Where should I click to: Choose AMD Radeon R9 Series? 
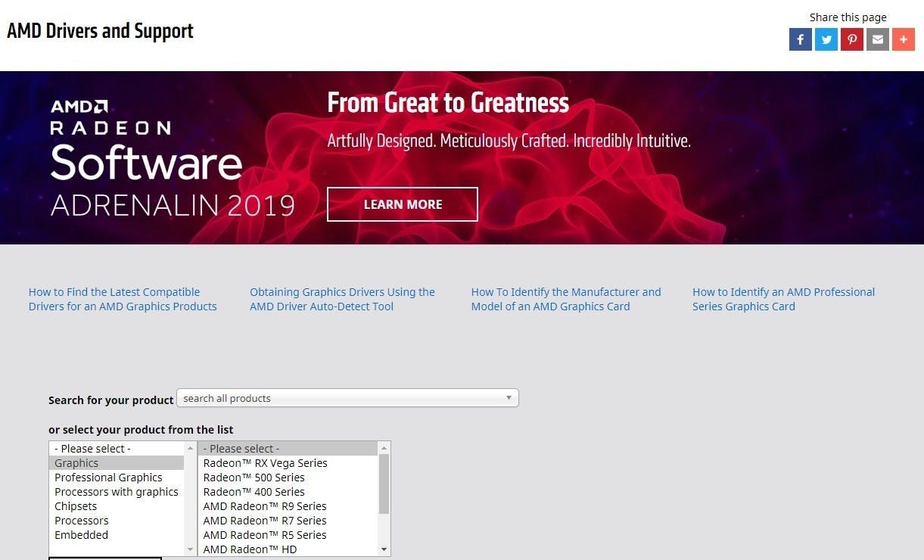pos(288,506)
